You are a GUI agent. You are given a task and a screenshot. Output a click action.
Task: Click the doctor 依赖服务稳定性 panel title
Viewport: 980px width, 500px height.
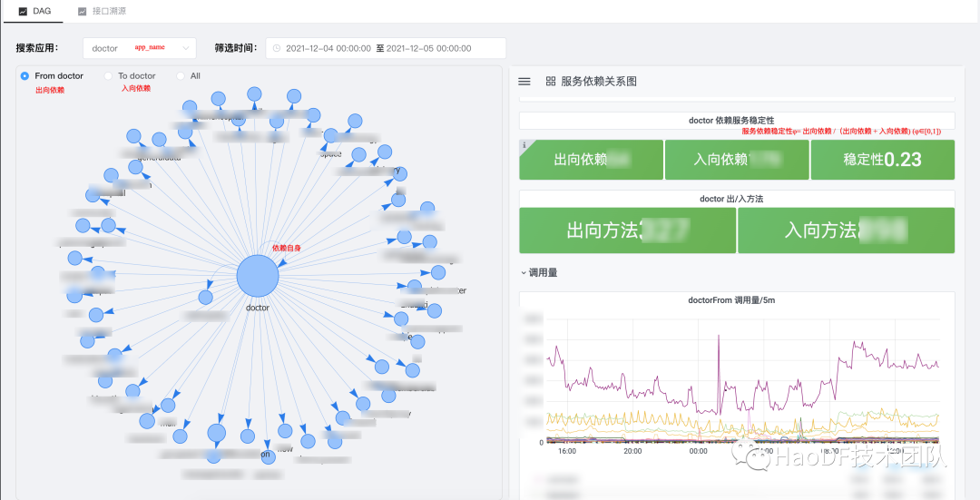point(731,120)
